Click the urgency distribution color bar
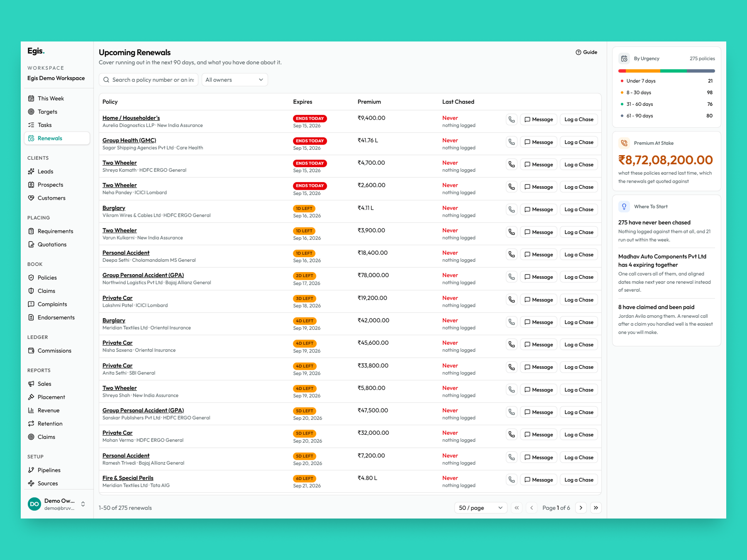This screenshot has width=747, height=560. tap(666, 71)
